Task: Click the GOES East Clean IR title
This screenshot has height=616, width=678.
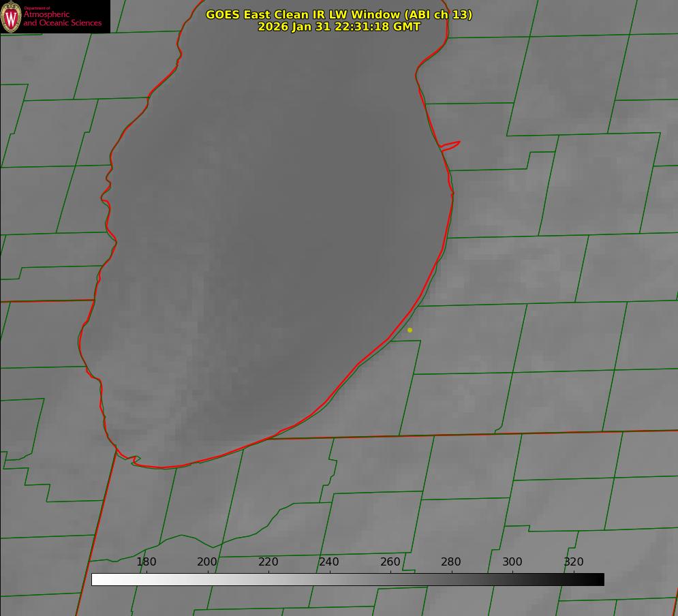Action: coord(339,14)
